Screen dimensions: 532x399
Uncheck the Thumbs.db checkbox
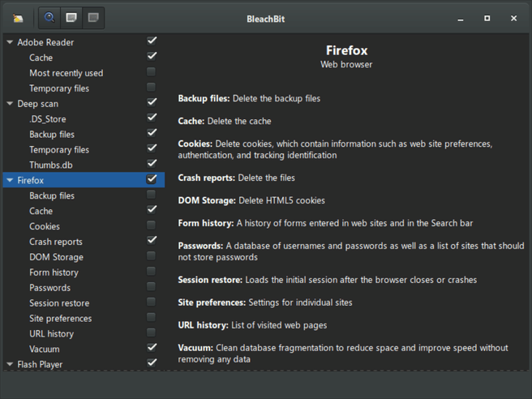coord(152,163)
